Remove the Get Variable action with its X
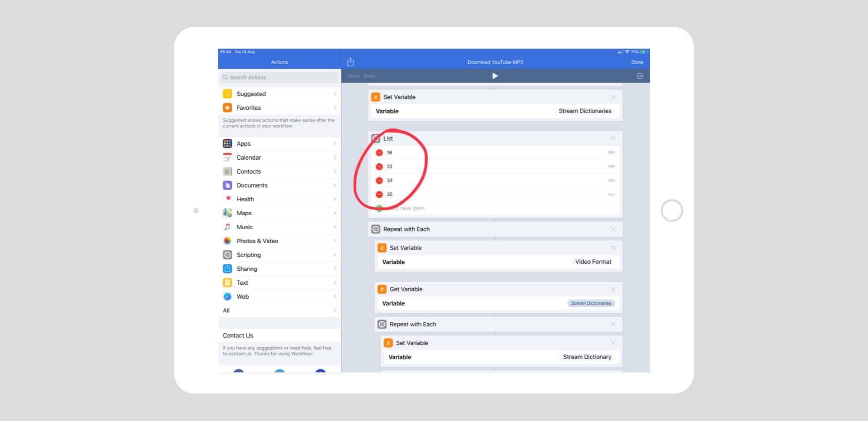Viewport: 868px width, 421px height. click(613, 289)
